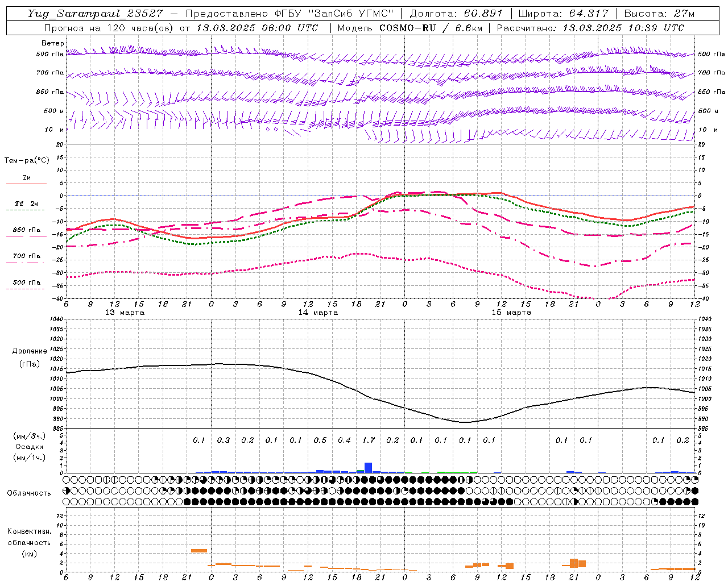
Task: Click the 1.7 precipitation total value
Action: [x=369, y=440]
